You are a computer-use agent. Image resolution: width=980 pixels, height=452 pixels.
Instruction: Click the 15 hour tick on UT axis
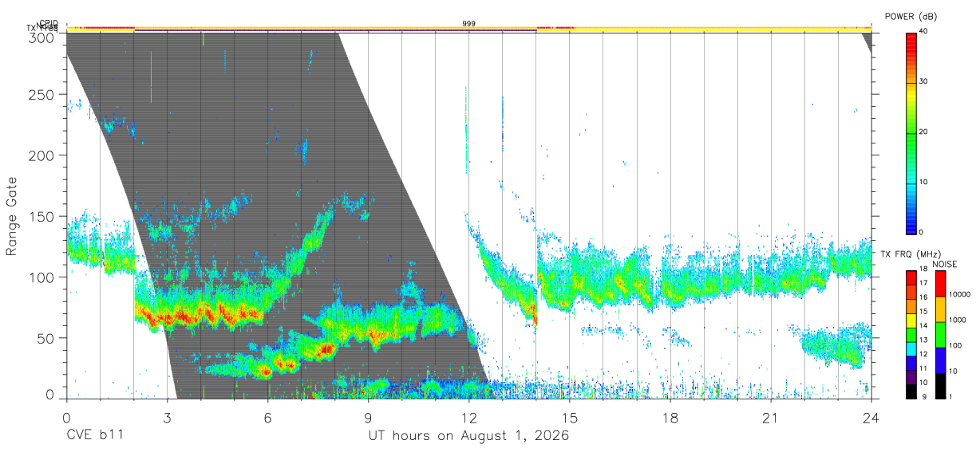[570, 418]
